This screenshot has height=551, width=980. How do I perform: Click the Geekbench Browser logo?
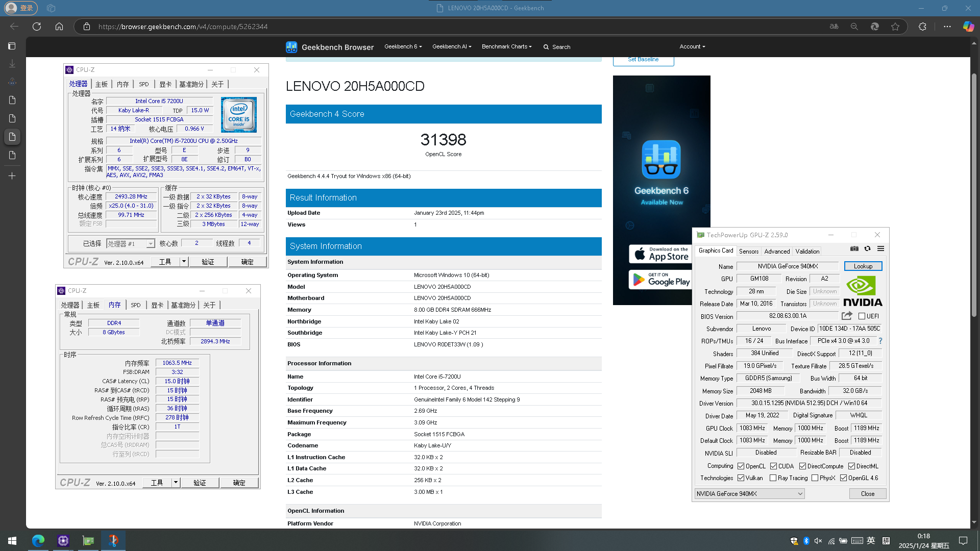coord(330,47)
